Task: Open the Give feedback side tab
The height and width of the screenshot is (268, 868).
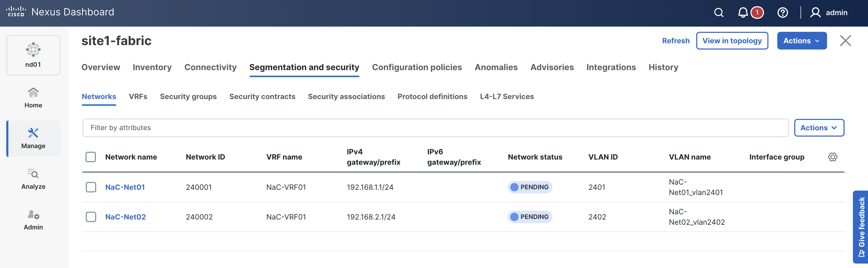Action: click(x=861, y=227)
